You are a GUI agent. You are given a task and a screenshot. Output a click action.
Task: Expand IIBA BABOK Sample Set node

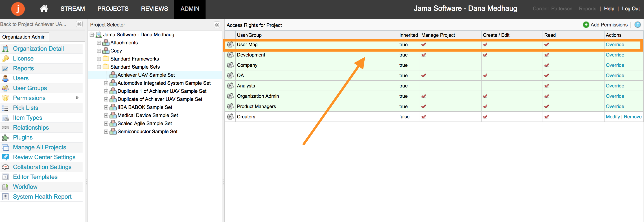(x=106, y=107)
